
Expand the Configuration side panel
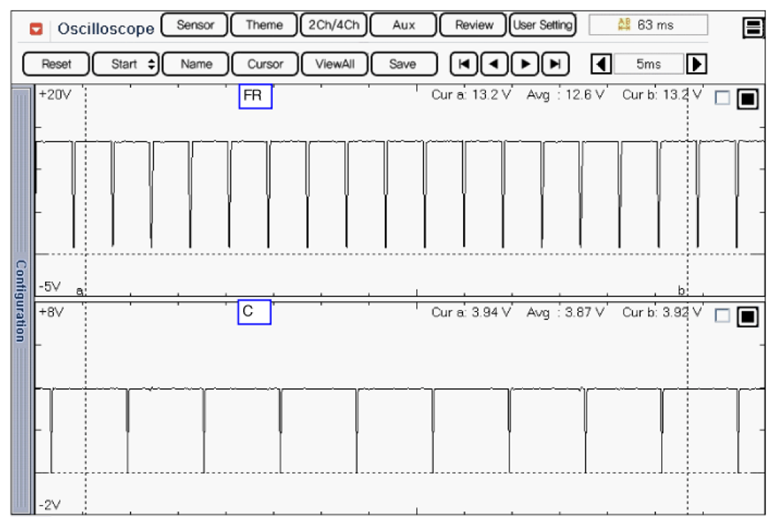pyautogui.click(x=21, y=300)
